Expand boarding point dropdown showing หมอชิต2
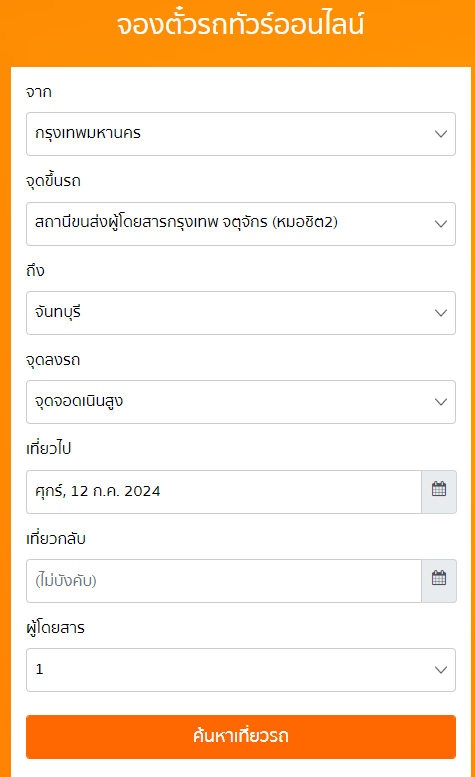Viewport: 475px width, 777px height. point(241,223)
